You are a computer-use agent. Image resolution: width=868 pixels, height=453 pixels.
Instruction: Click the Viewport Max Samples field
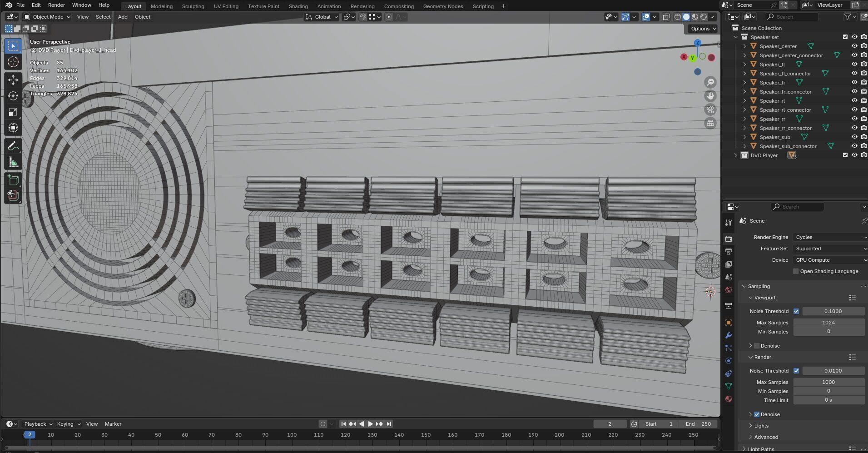click(x=828, y=323)
